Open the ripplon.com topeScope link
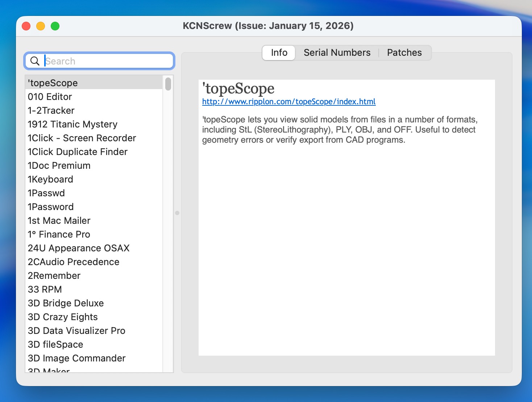 click(x=288, y=102)
